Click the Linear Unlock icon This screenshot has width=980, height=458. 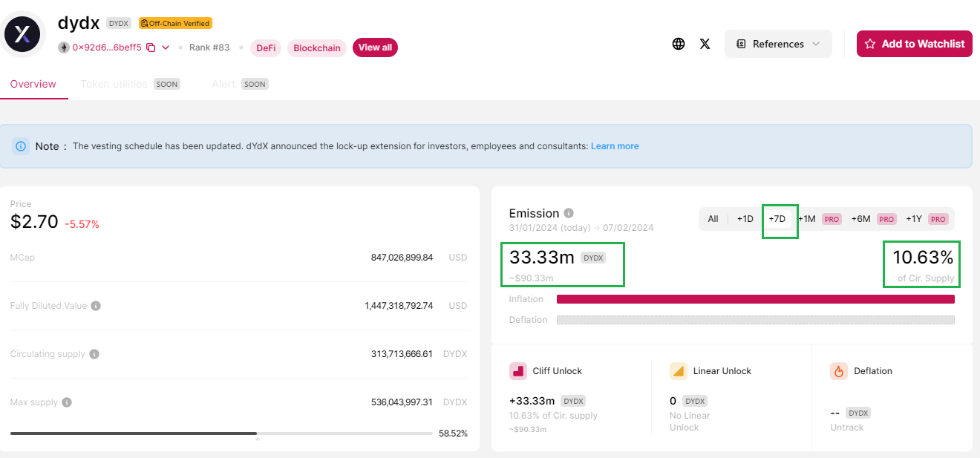pyautogui.click(x=678, y=371)
